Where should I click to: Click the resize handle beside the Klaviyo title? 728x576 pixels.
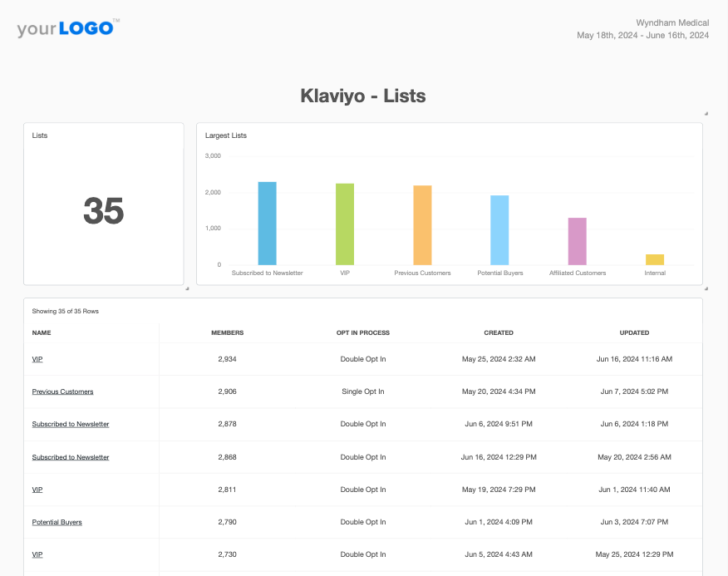(706, 113)
